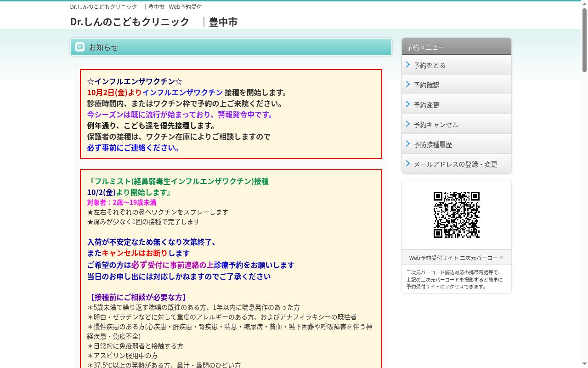Screen dimensions: 588x368
Task: Choose 予約キャンセル from the menu
Action: (457, 124)
